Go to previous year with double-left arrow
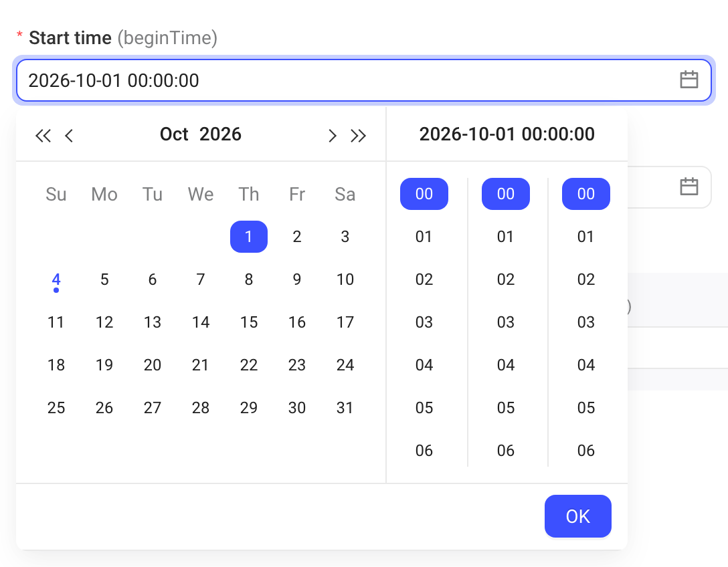Image resolution: width=728 pixels, height=567 pixels. 43,136
